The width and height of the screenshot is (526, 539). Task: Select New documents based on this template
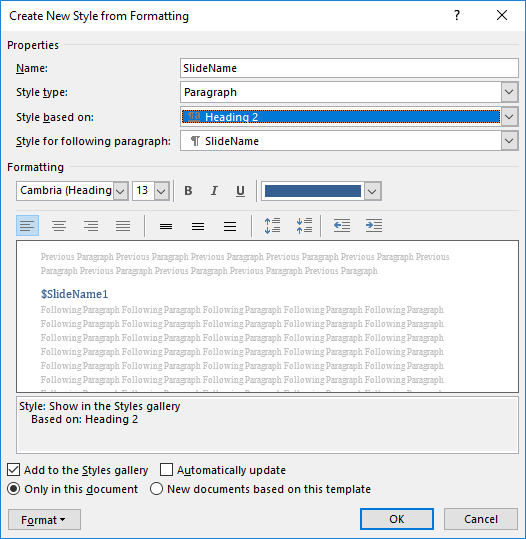[x=156, y=489]
